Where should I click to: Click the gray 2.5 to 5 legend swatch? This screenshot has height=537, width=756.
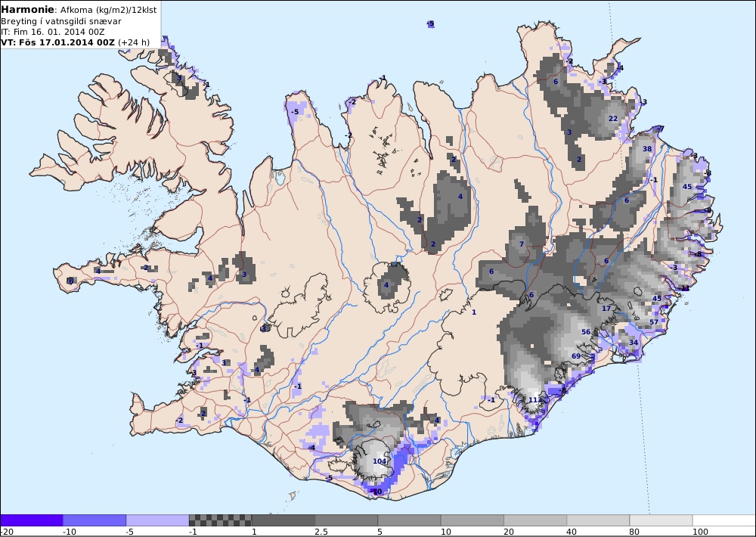tap(346, 520)
